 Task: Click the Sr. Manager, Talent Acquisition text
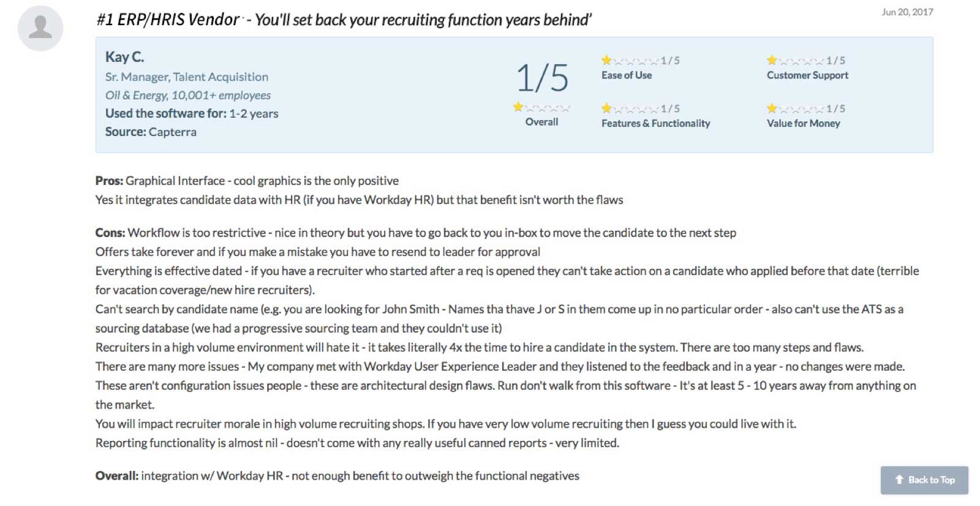[187, 77]
